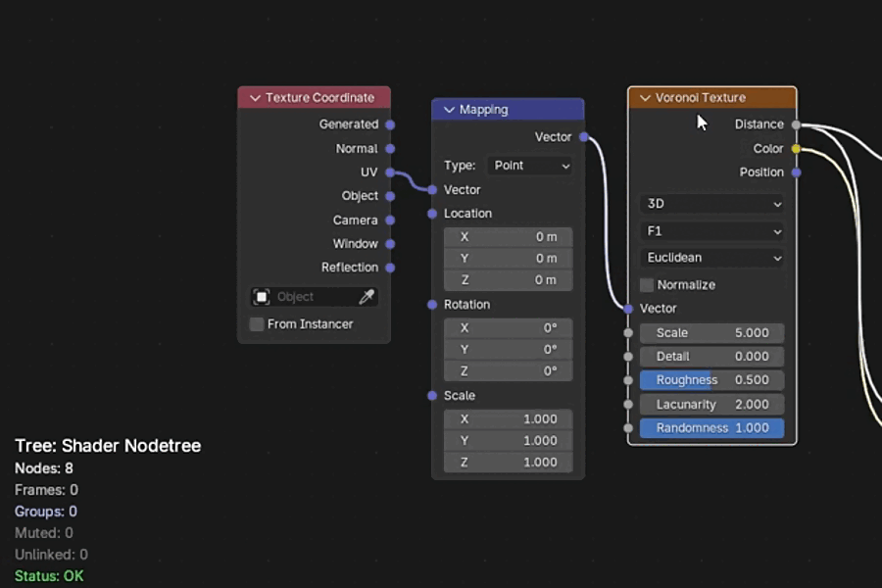The width and height of the screenshot is (882, 588).
Task: Enable the From Instancer checkbox
Action: coord(257,324)
